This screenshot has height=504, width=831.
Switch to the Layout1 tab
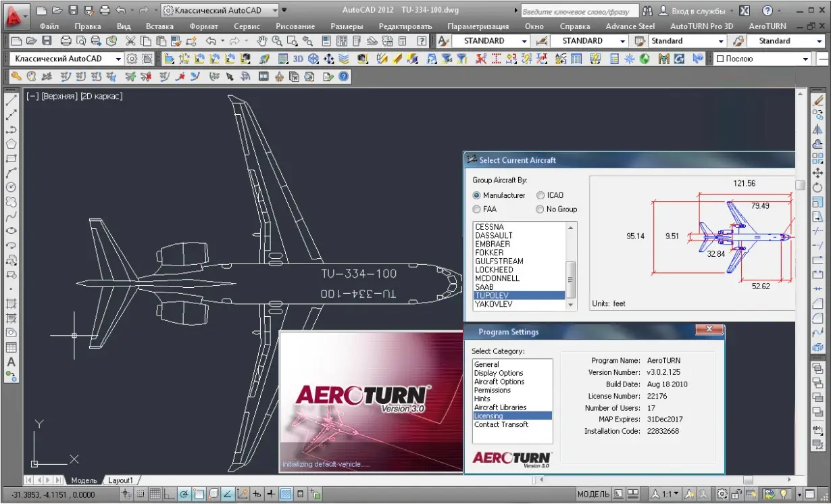click(121, 480)
